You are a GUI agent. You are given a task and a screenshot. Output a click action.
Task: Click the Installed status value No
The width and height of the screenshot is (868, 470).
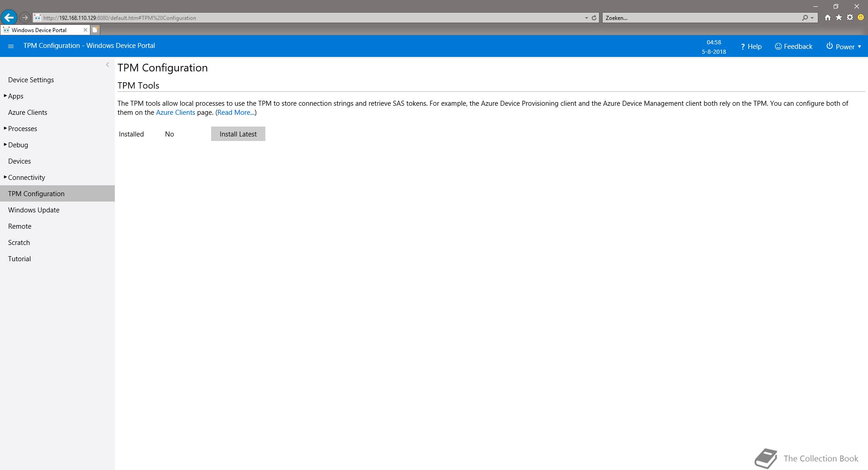(170, 134)
